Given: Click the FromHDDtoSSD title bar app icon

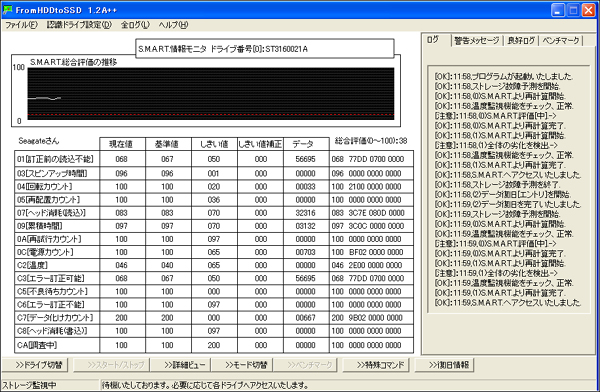Looking at the screenshot, I should (8, 10).
